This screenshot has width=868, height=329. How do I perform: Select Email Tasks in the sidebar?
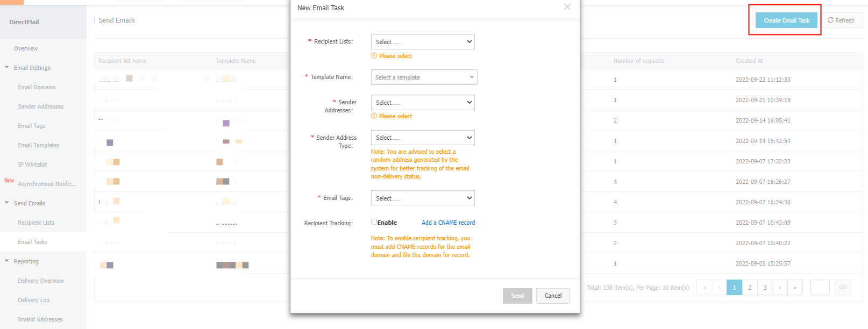[33, 242]
